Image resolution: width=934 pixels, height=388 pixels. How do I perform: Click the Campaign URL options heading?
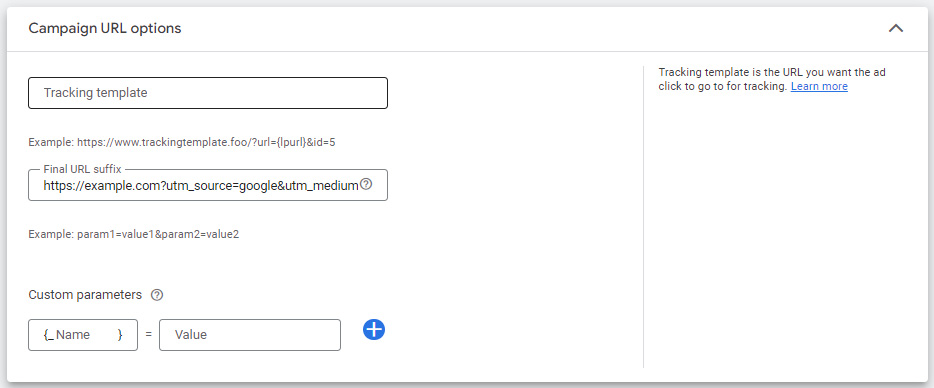pyautogui.click(x=105, y=28)
